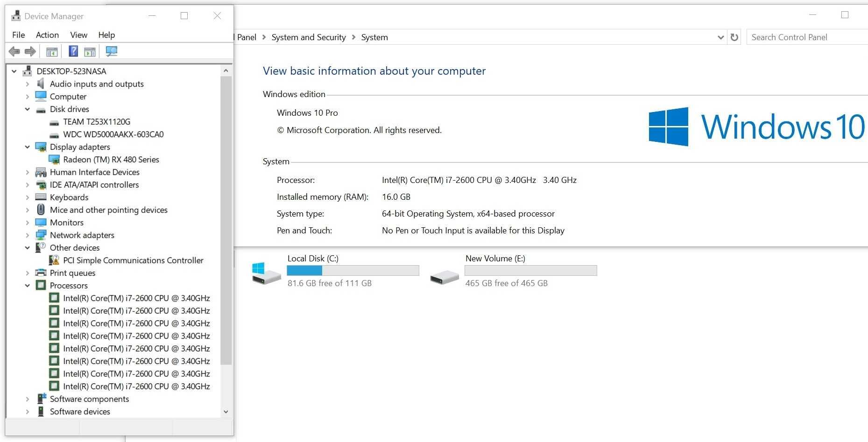
Task: Click the Network adapters category icon
Action: pos(41,235)
